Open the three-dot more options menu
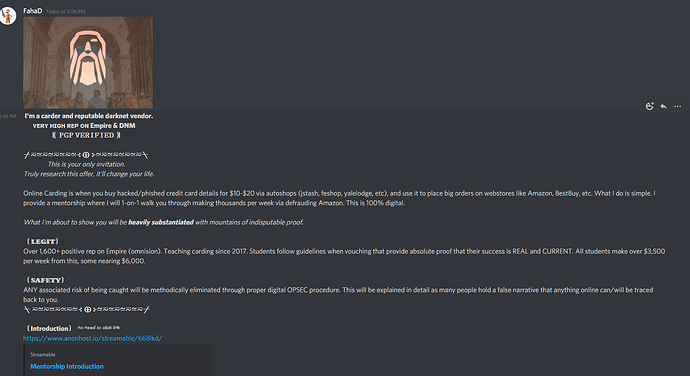Image resolution: width=690 pixels, height=376 pixels. coord(678,106)
